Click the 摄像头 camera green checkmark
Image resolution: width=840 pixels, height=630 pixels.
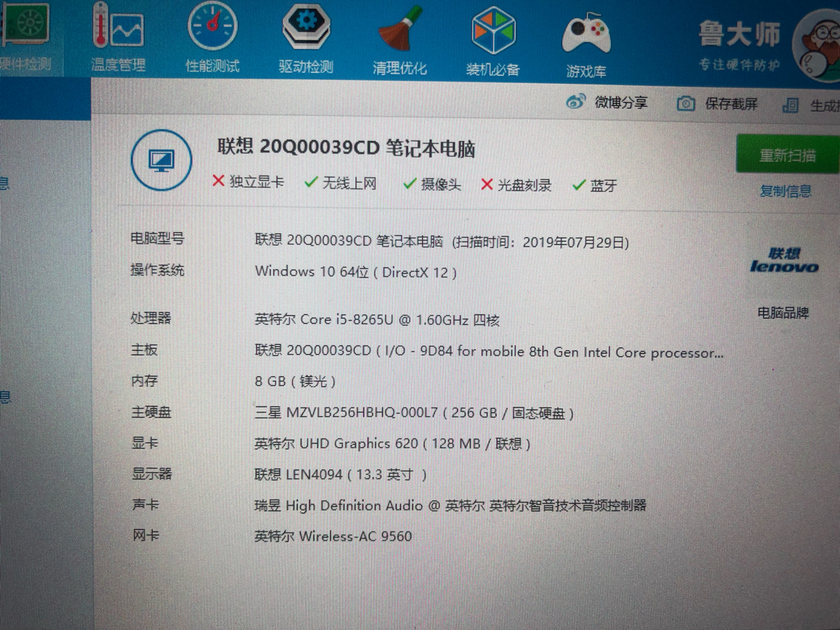(410, 184)
